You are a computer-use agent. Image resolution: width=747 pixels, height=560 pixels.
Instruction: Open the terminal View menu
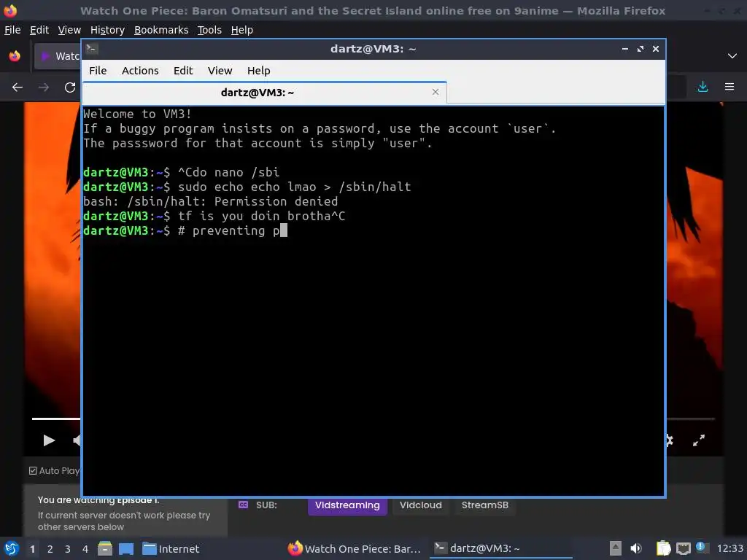click(220, 71)
